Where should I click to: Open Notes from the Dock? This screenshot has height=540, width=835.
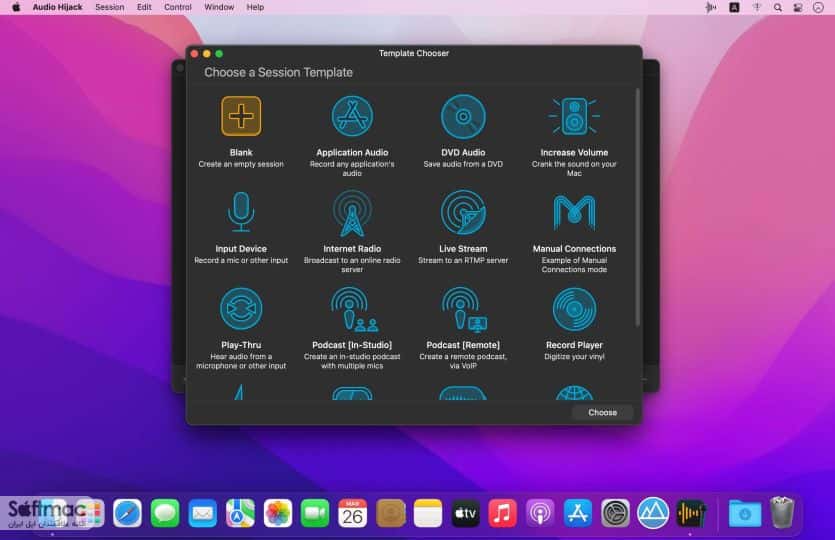click(428, 513)
